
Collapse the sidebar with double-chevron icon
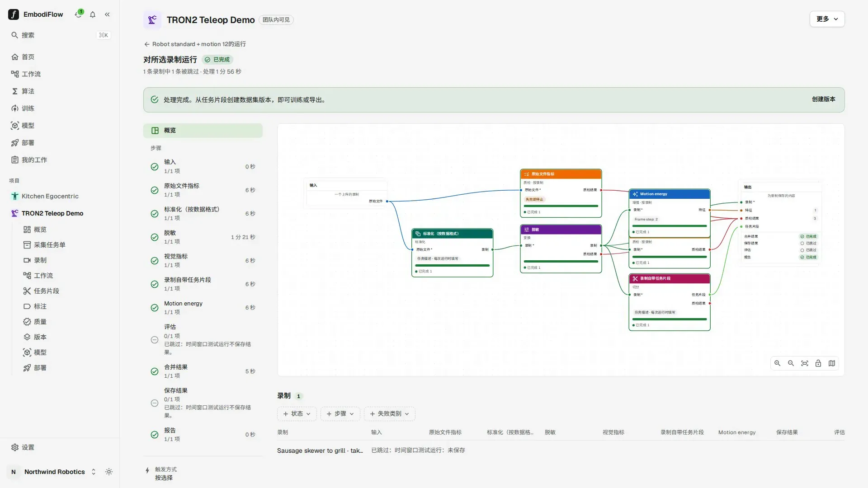[x=107, y=14]
